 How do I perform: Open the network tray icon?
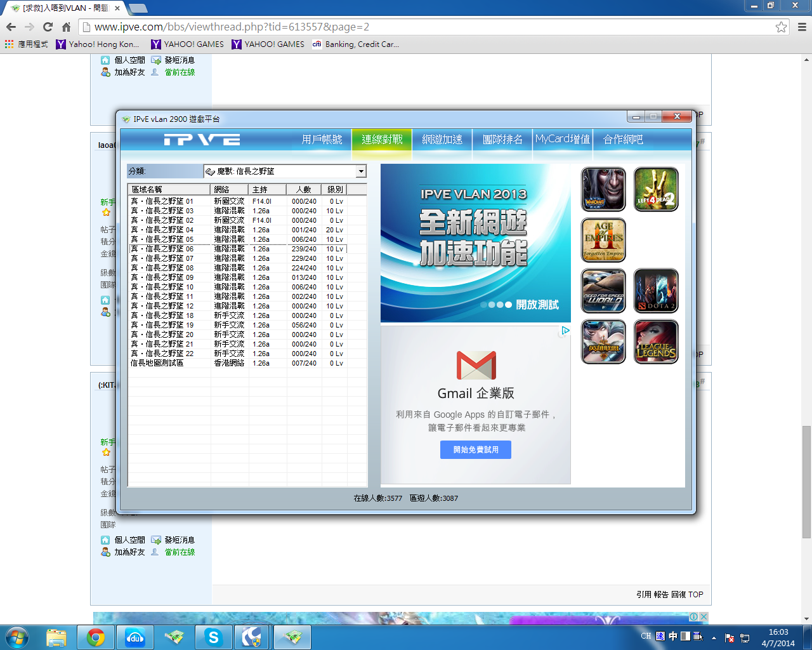tap(745, 637)
